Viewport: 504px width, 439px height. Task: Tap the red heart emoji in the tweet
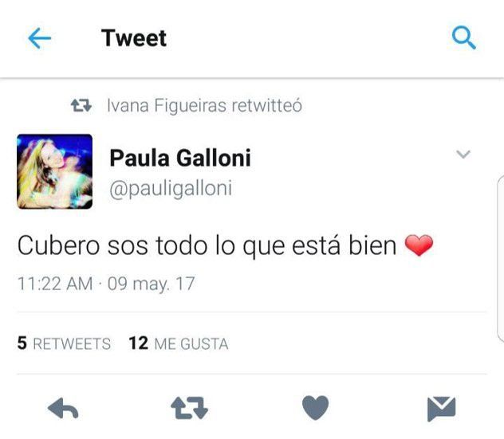(x=419, y=245)
